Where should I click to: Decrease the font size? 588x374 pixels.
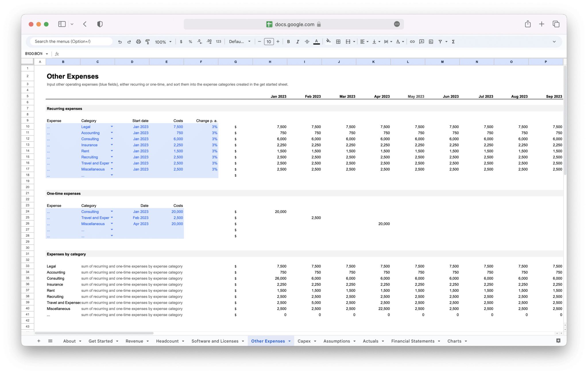point(259,42)
